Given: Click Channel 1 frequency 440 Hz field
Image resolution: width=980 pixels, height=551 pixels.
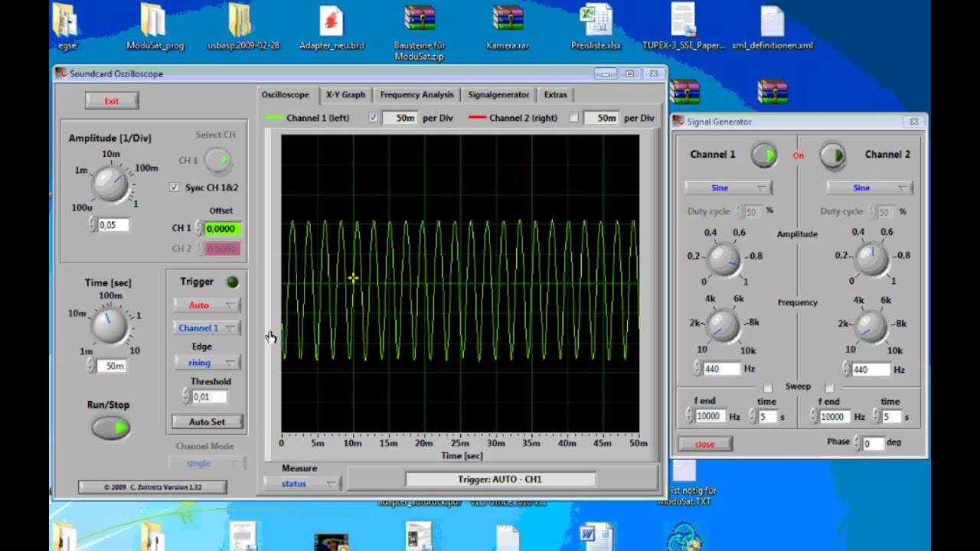Looking at the screenshot, I should tap(722, 369).
